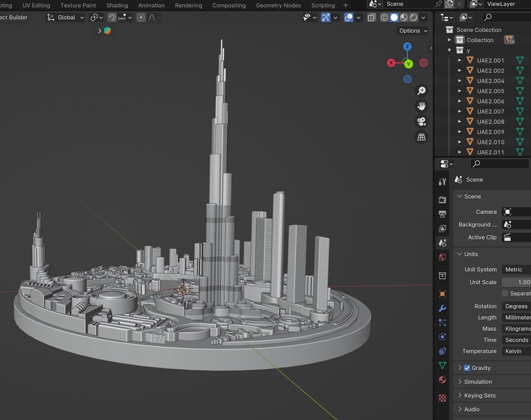The width and height of the screenshot is (531, 420).
Task: Expand the UAE2.001 outliner item
Action: tap(460, 60)
